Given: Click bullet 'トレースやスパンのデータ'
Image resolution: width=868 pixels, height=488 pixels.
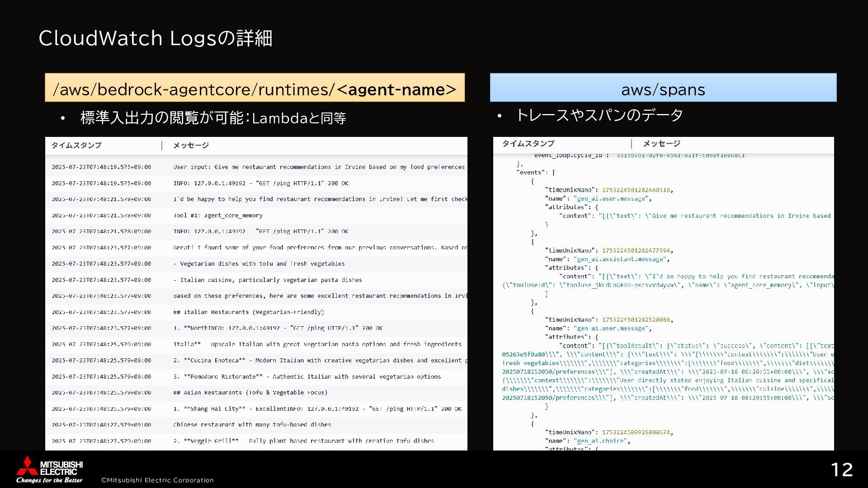Looking at the screenshot, I should point(599,115).
